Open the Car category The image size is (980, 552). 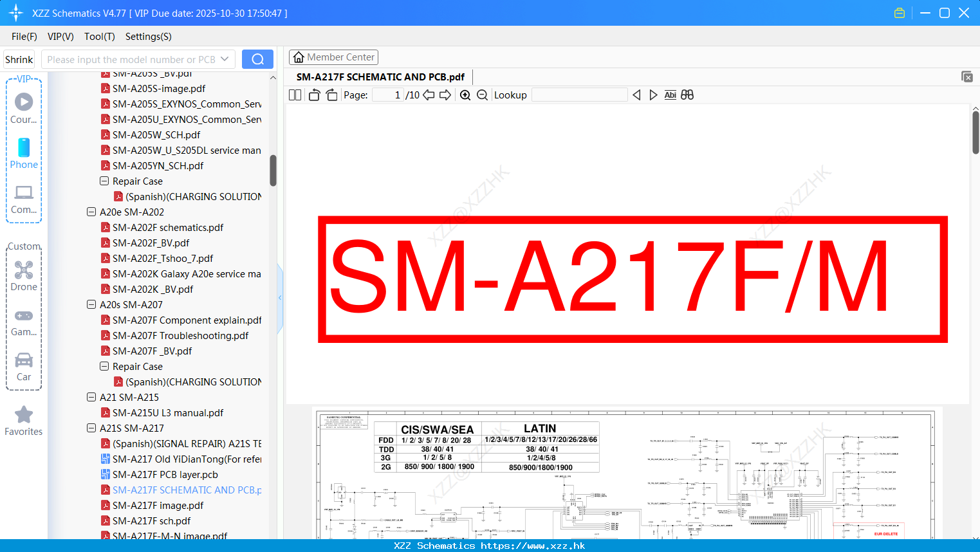click(24, 367)
